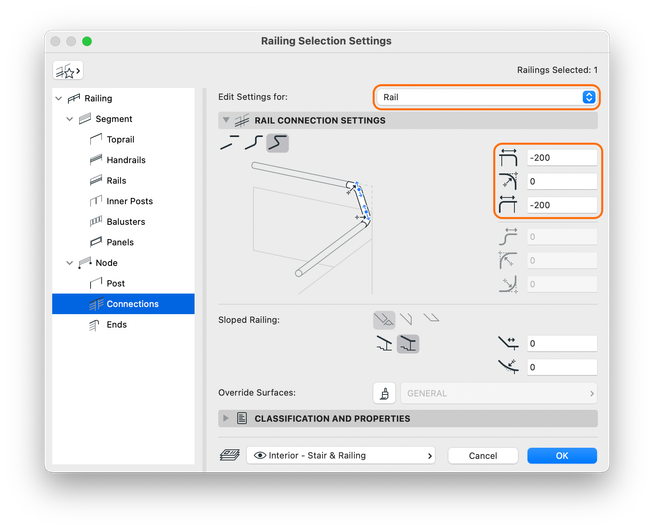Select Toprail in the tree
The height and width of the screenshot is (531, 654).
pos(123,139)
